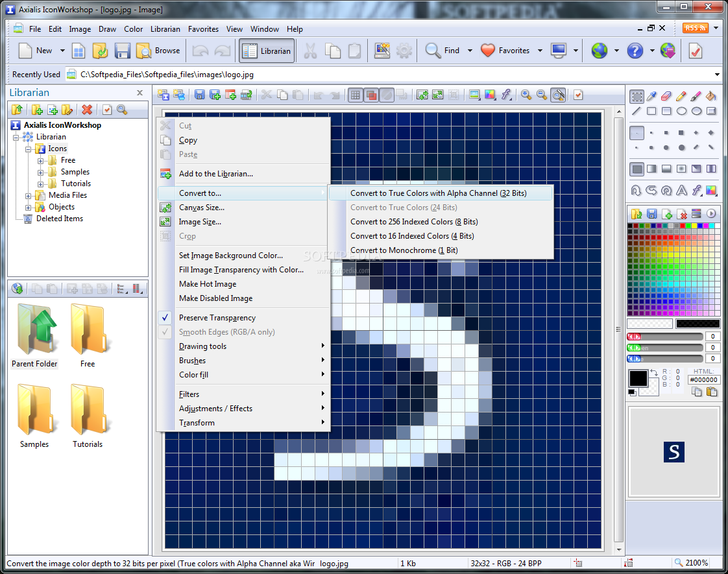Select the large round brush shape
The image size is (728, 574).
[681, 148]
